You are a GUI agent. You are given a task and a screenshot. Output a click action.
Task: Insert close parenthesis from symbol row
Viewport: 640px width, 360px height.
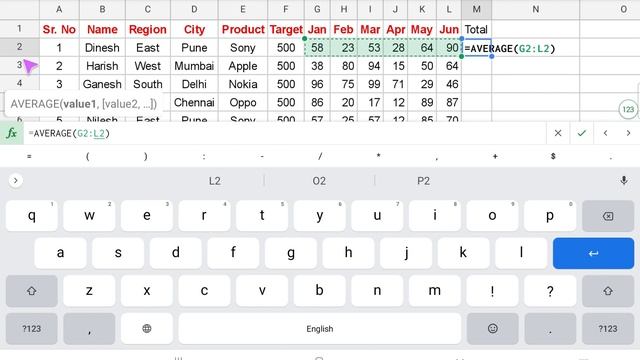coord(145,156)
